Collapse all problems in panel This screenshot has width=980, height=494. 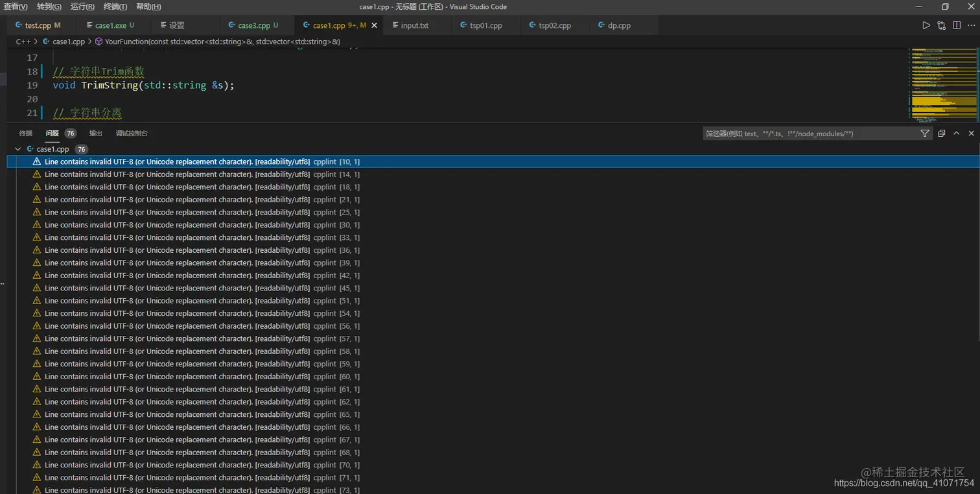click(942, 134)
